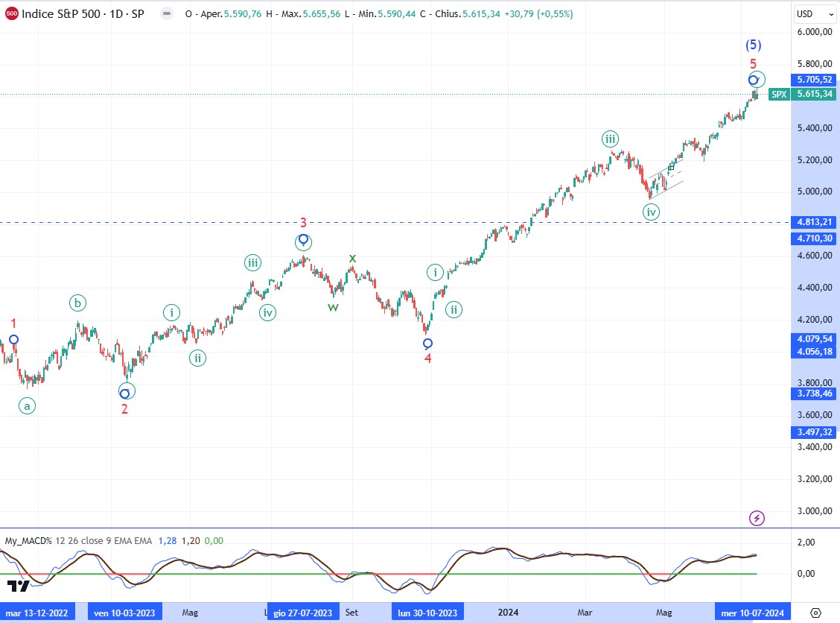The height and width of the screenshot is (623, 840).
Task: Select circled iv label between iii and wave 3
Action: pyautogui.click(x=267, y=312)
